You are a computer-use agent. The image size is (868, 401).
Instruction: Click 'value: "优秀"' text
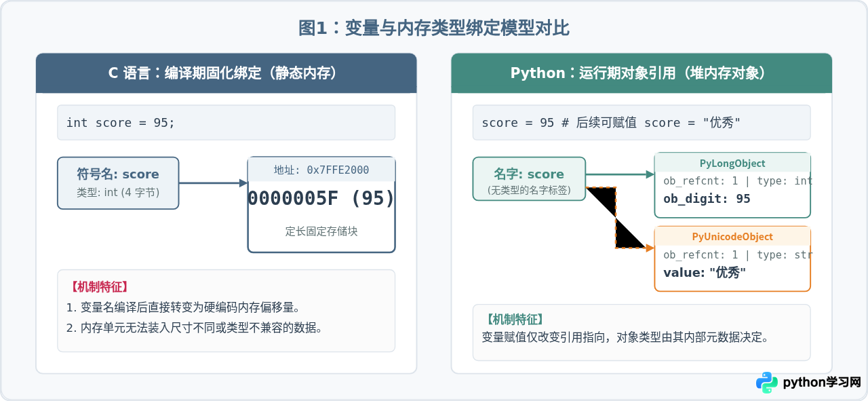705,273
